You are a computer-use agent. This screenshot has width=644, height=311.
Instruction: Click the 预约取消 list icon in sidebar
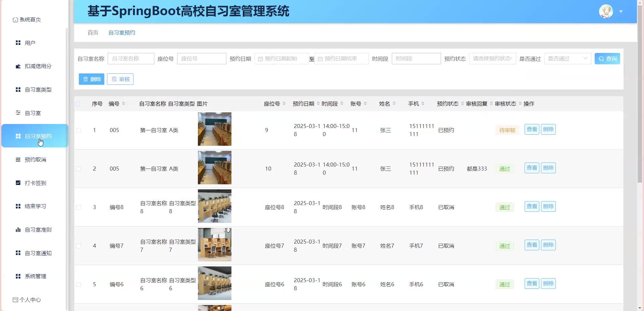point(18,160)
